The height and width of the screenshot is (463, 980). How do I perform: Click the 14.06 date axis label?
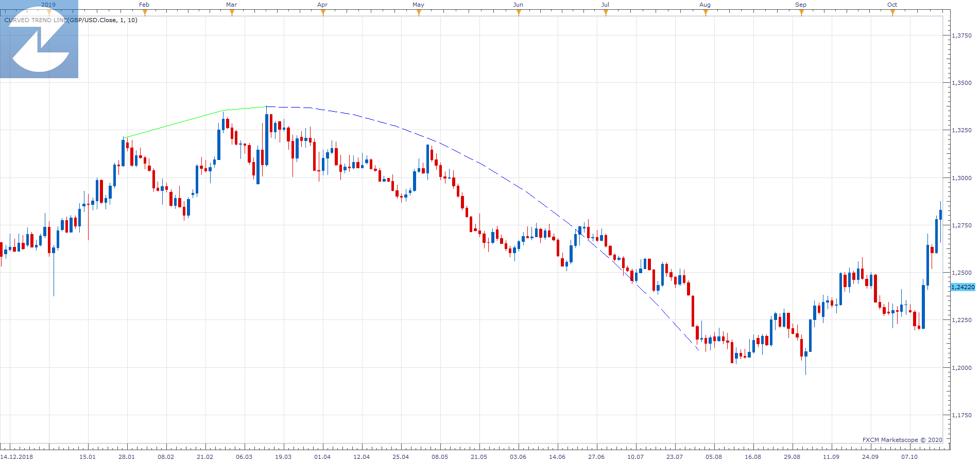(557, 457)
